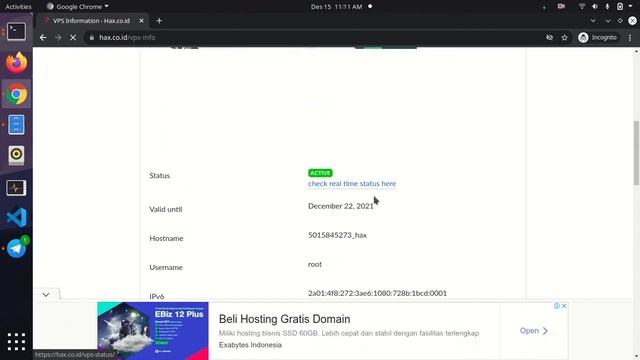Viewport: 640px width, 360px height.
Task: Open Telegram from the dock
Action: click(16, 248)
